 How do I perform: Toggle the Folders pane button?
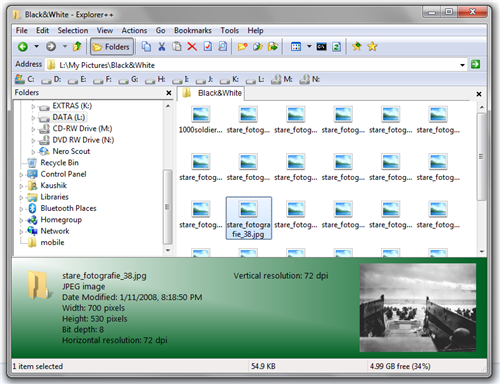click(x=112, y=47)
